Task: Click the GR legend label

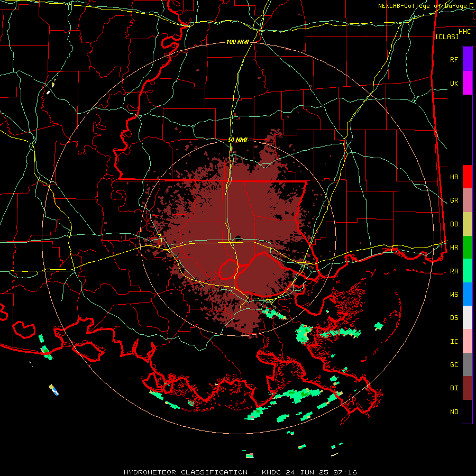Action: point(454,200)
